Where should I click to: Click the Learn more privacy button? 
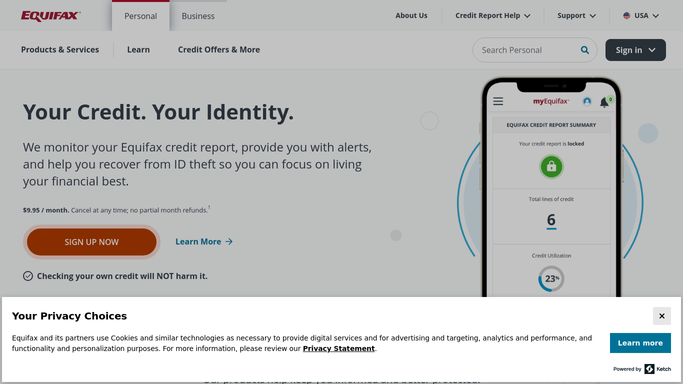[x=640, y=343]
